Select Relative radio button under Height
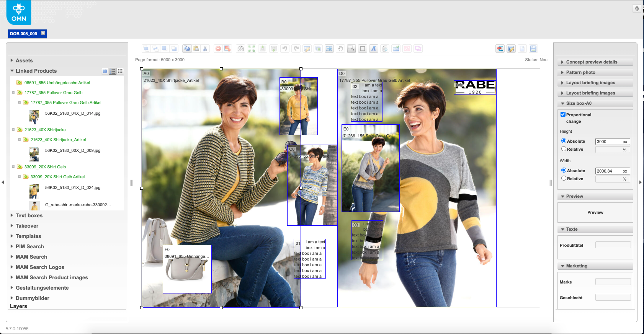644x334 pixels. coord(564,149)
